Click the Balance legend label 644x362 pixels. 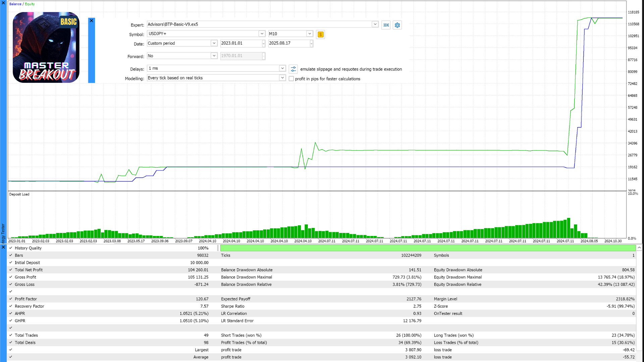(x=15, y=4)
